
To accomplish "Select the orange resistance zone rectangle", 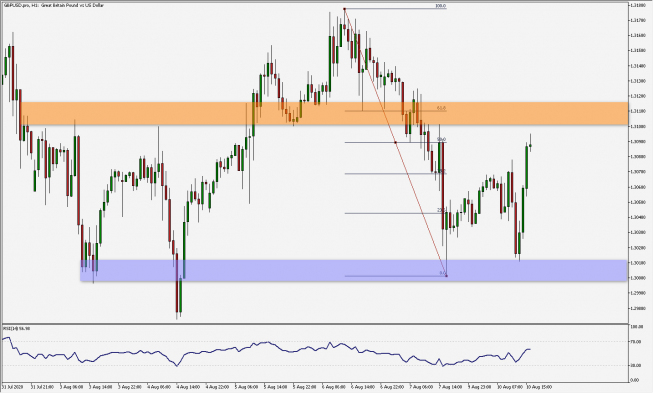I will coord(324,113).
